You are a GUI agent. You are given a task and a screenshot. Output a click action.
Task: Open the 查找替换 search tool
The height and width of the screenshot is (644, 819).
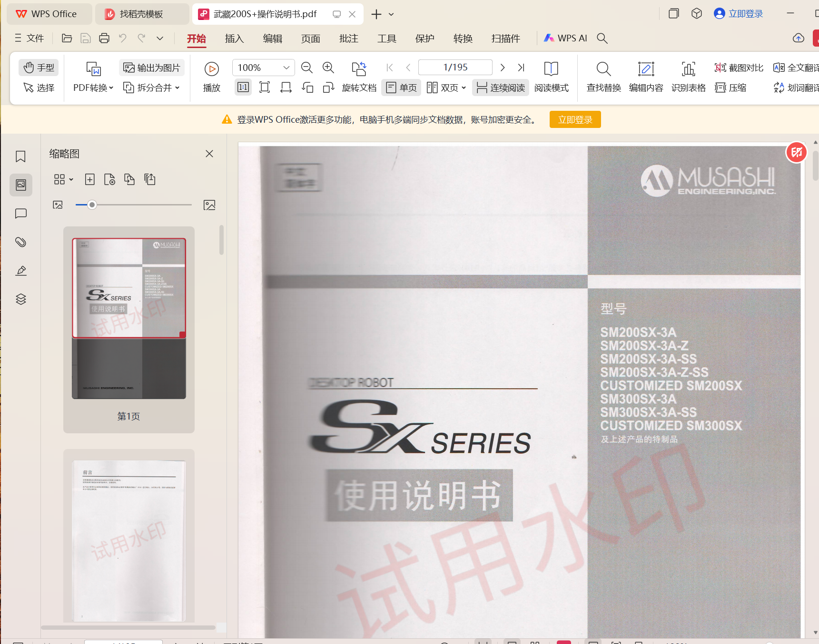pyautogui.click(x=603, y=76)
